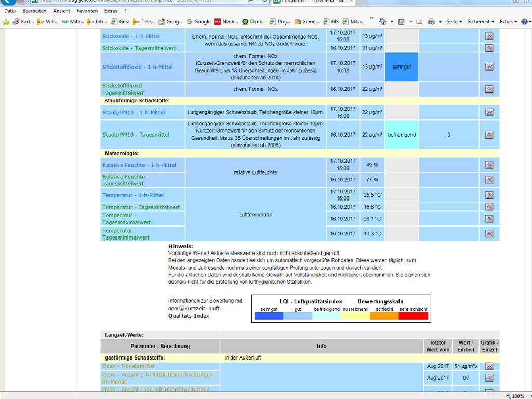Open the Stickoxide - Tagesmittelwert link
The image size is (532, 399).
(139, 48)
